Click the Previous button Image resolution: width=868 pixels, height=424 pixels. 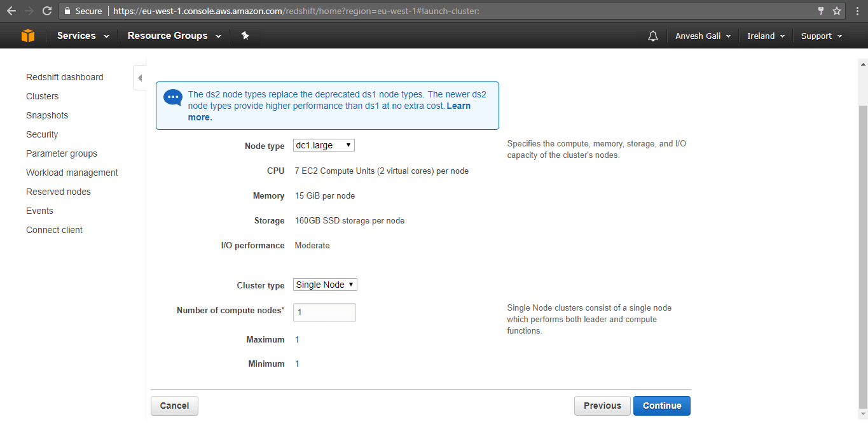602,406
